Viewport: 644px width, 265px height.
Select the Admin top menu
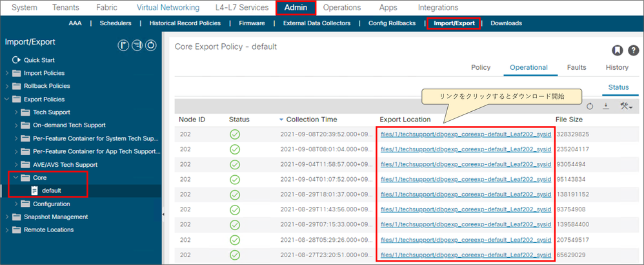click(x=296, y=8)
